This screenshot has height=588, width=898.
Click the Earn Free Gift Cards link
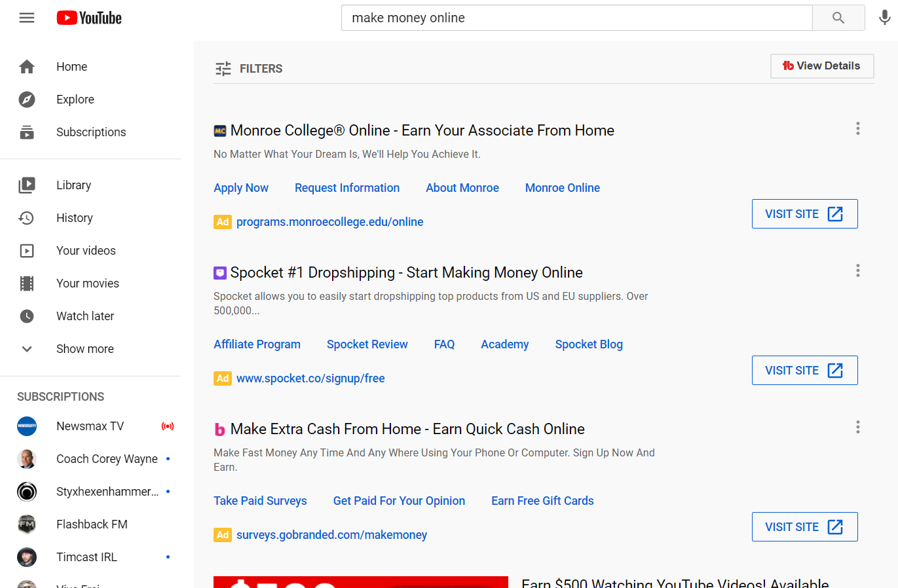(x=542, y=501)
